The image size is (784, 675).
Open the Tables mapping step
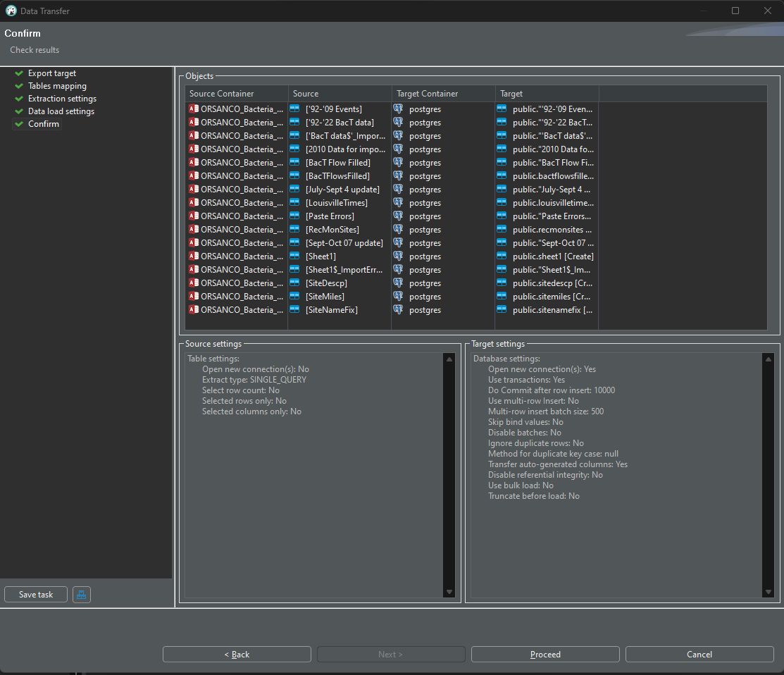click(x=57, y=86)
